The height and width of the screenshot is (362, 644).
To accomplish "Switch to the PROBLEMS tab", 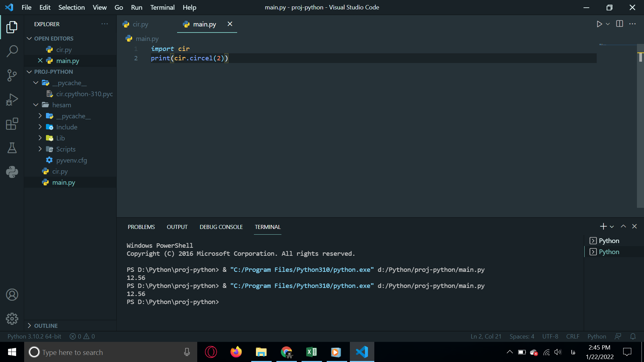I will pos(141,227).
